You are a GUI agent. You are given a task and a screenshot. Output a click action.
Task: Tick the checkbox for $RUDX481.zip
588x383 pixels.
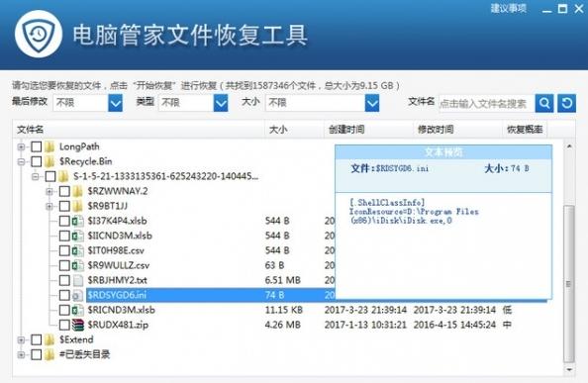pos(64,325)
